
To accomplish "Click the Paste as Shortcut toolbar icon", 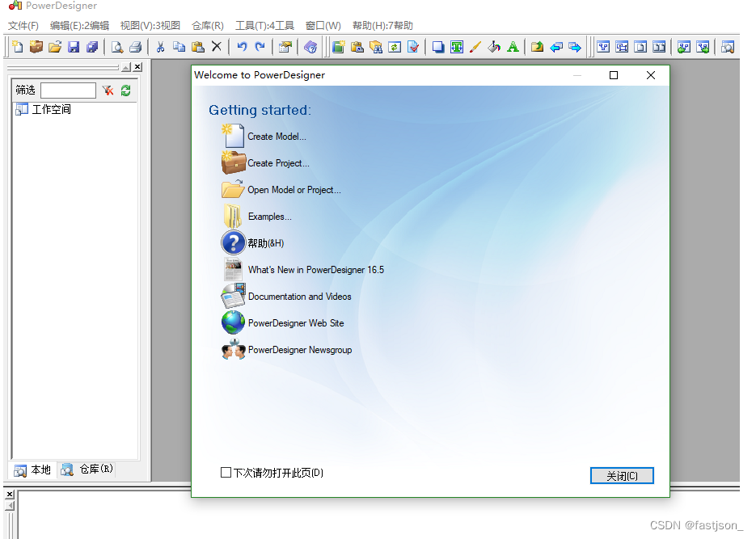I will pyautogui.click(x=357, y=47).
